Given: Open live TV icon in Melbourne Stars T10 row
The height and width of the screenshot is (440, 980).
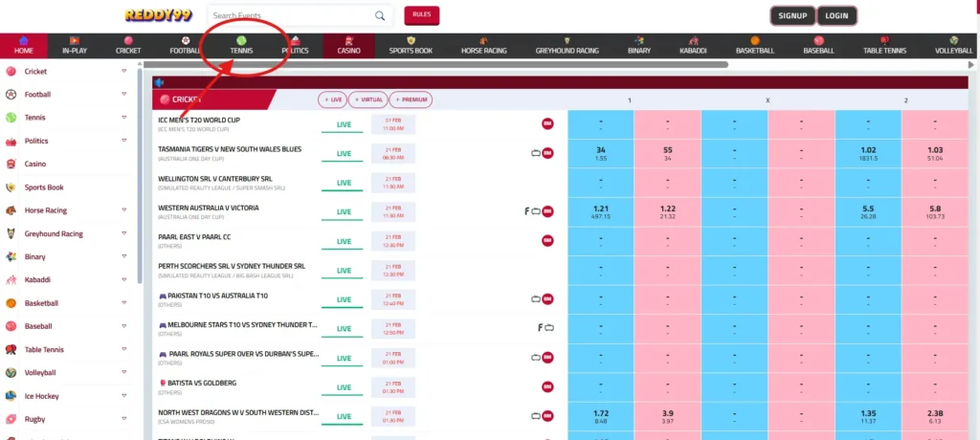Looking at the screenshot, I should (549, 327).
